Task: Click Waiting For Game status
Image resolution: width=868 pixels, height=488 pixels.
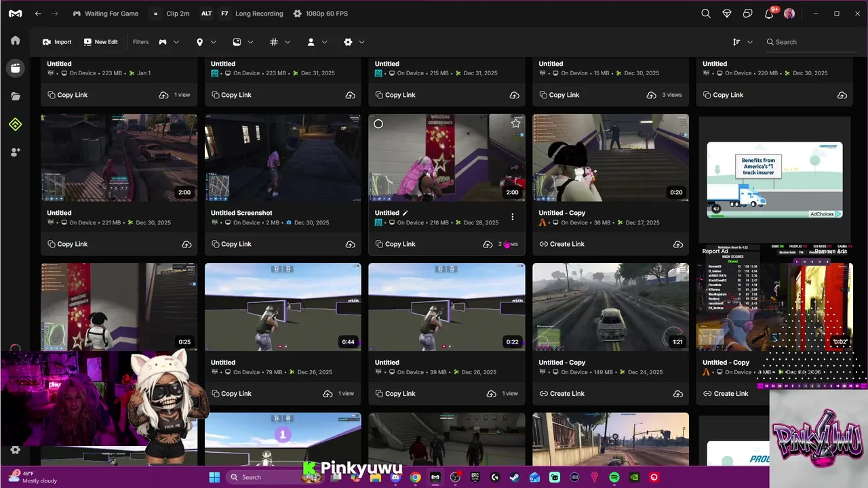Action: coord(105,14)
